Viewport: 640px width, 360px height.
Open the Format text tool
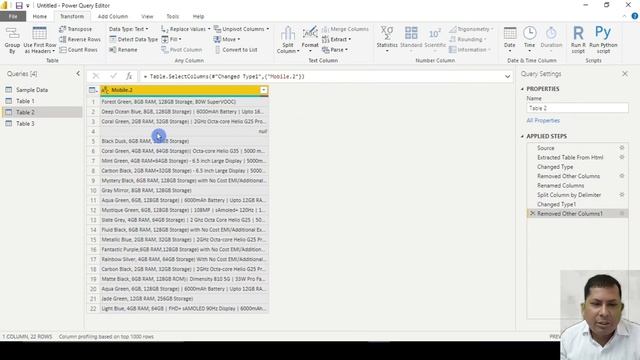[x=310, y=40]
